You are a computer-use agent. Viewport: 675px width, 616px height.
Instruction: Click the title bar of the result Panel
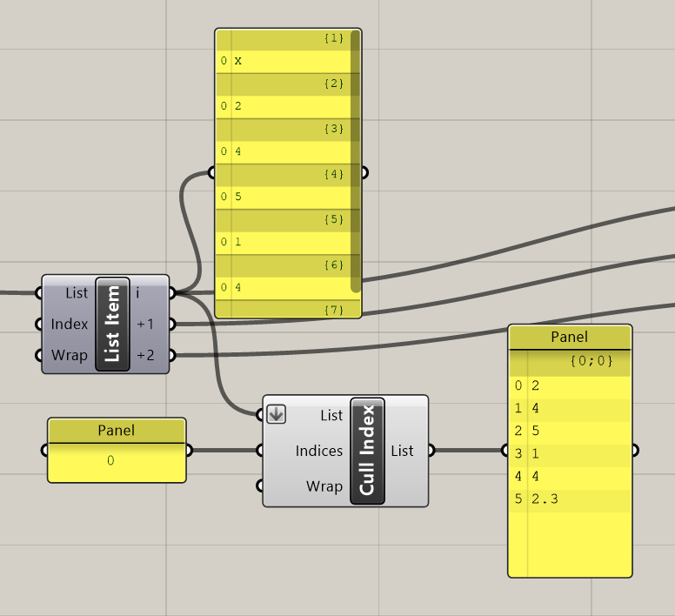coord(570,337)
